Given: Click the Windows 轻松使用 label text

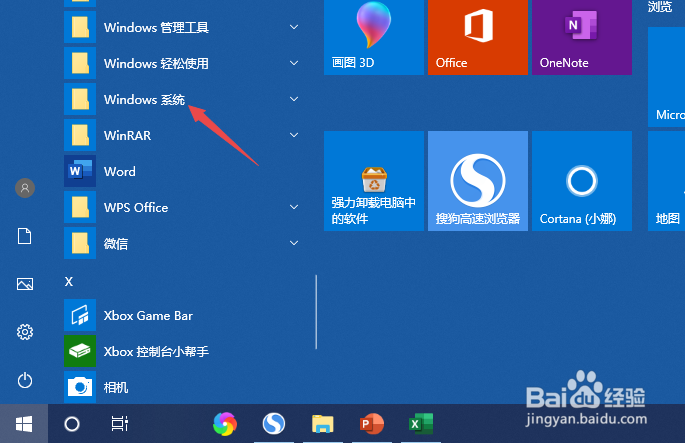Looking at the screenshot, I should [156, 63].
